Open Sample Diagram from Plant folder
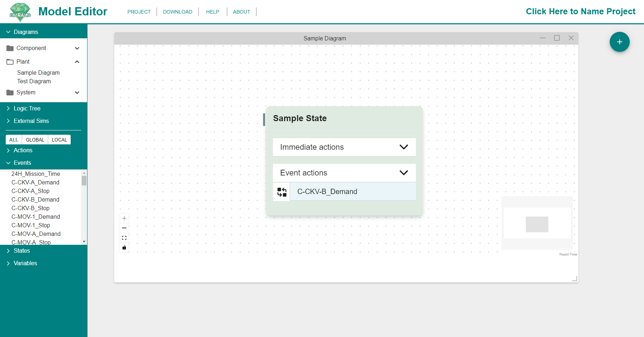This screenshot has height=337, width=644. coord(38,73)
